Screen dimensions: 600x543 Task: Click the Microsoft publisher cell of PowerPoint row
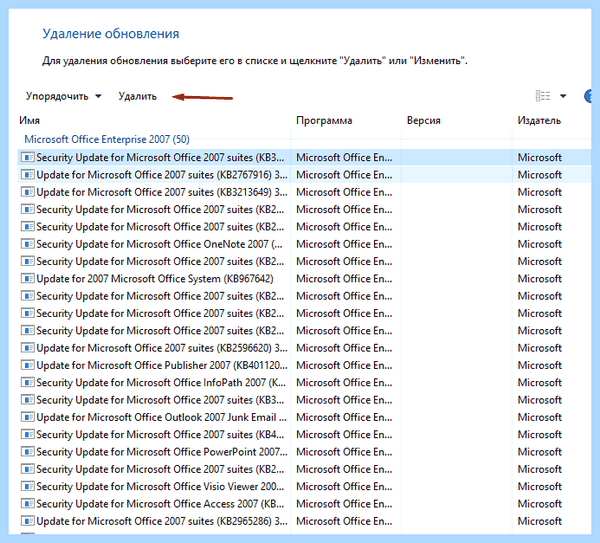tap(540, 452)
